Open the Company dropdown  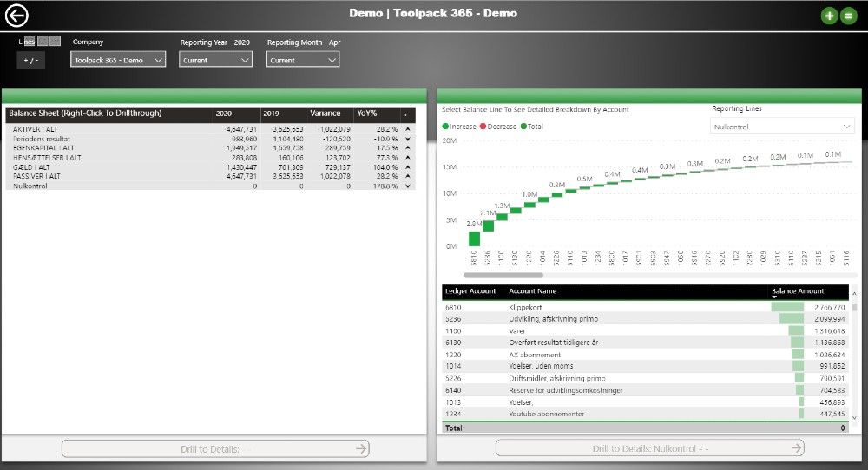pyautogui.click(x=118, y=60)
